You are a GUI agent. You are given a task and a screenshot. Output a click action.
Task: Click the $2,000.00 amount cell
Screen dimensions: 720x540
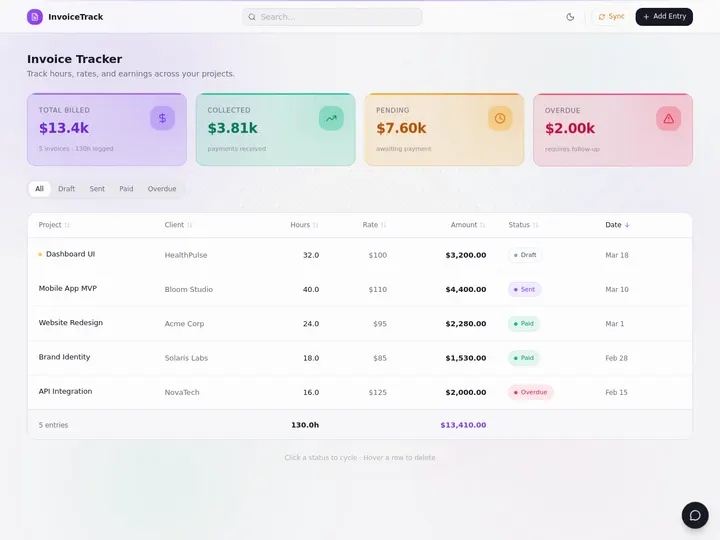click(x=466, y=392)
